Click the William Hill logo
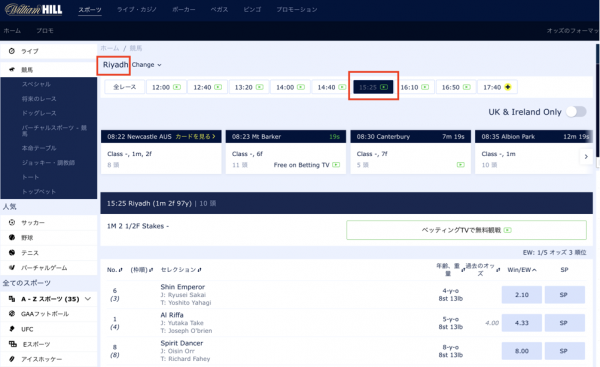This screenshot has height=367, width=600. [34, 9]
